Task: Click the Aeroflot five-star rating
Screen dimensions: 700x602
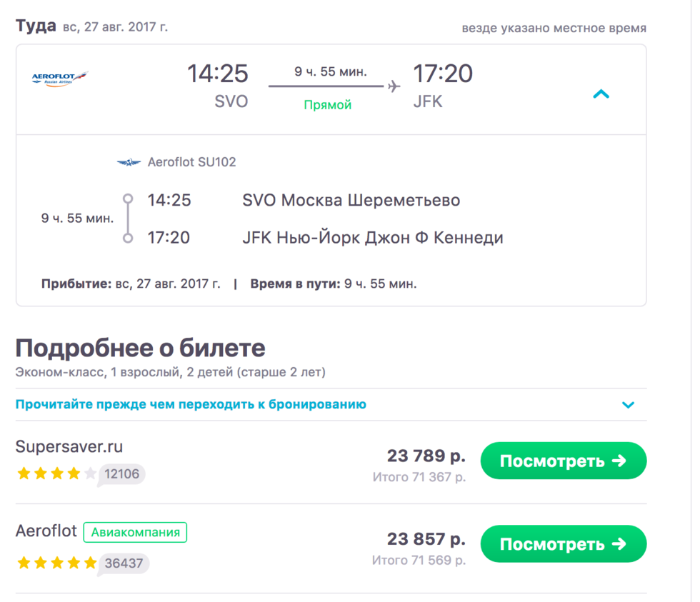Action: 56,563
